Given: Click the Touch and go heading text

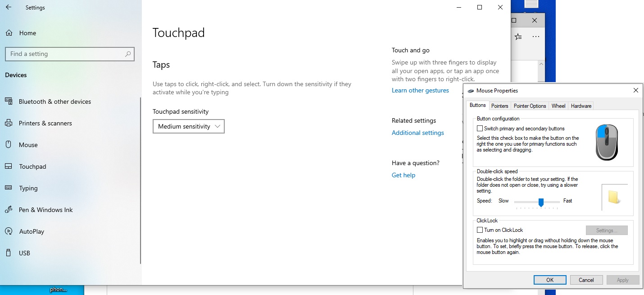Looking at the screenshot, I should pos(411,50).
